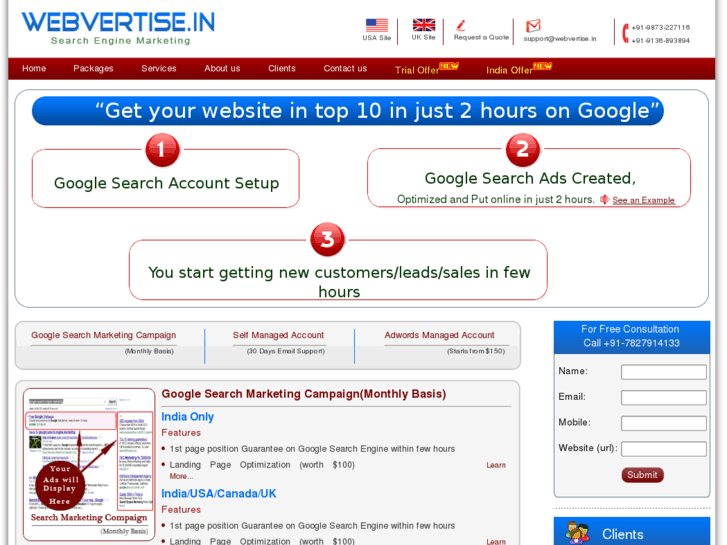The width and height of the screenshot is (727, 545).
Task: Click the Search Marketing Campaign thumbnail image
Action: (x=89, y=465)
